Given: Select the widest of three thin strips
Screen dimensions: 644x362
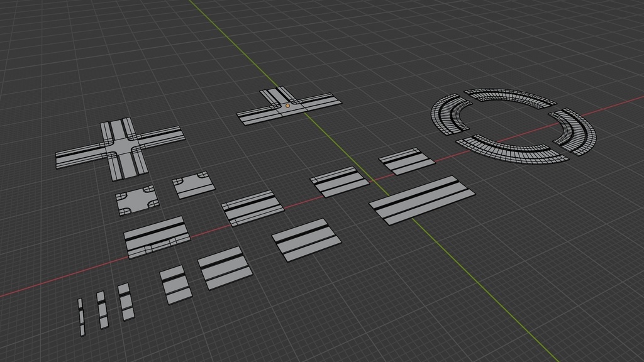Looking at the screenshot, I should pos(126,302).
